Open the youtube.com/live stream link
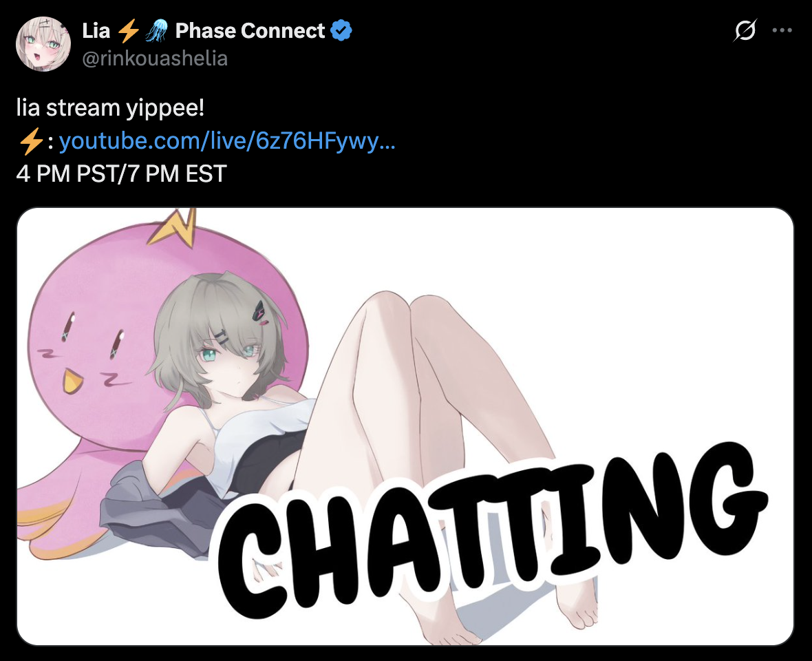The height and width of the screenshot is (661, 812). coord(227,140)
